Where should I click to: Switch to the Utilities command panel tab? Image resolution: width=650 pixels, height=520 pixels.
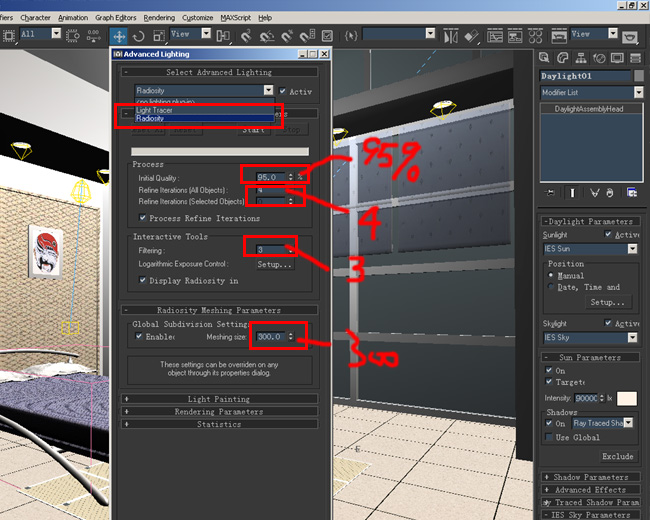coord(635,58)
